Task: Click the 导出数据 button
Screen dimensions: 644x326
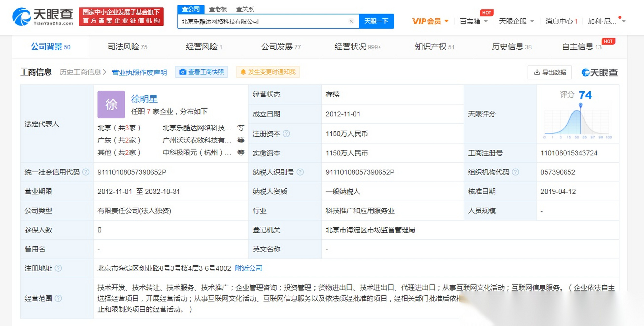Action: tap(550, 72)
